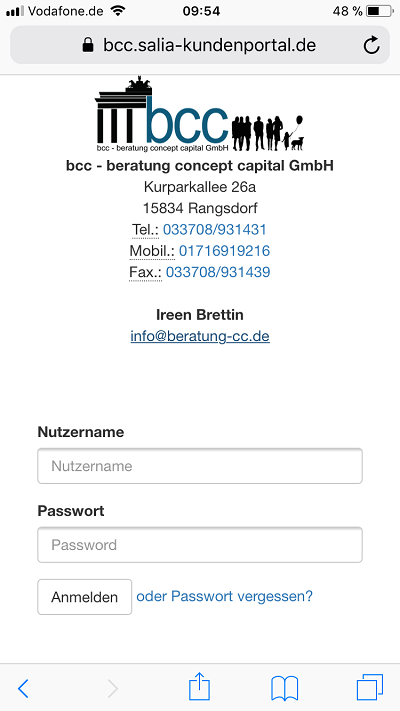Tap the 09:54 clock in status bar
Viewport: 400px width, 711px height.
click(x=201, y=11)
